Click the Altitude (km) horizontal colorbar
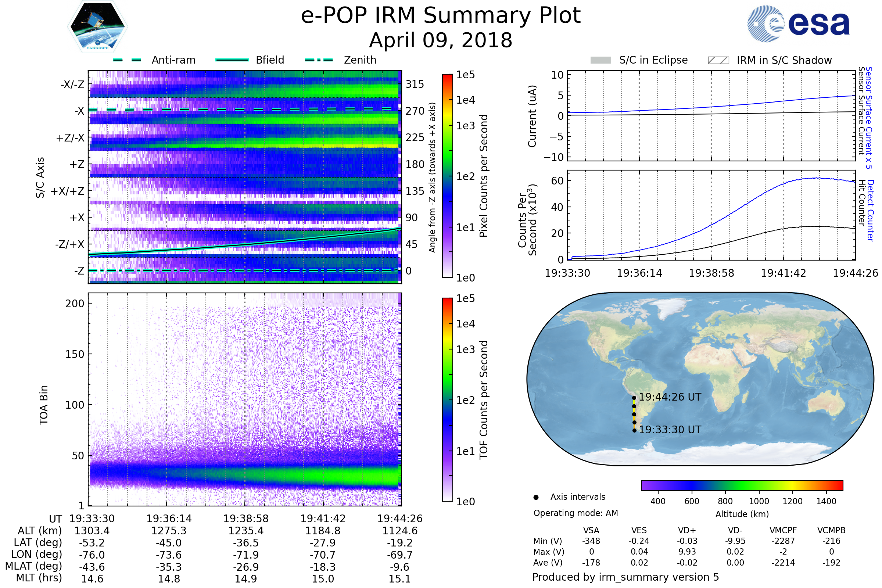This screenshot has height=588, width=882. [x=742, y=485]
